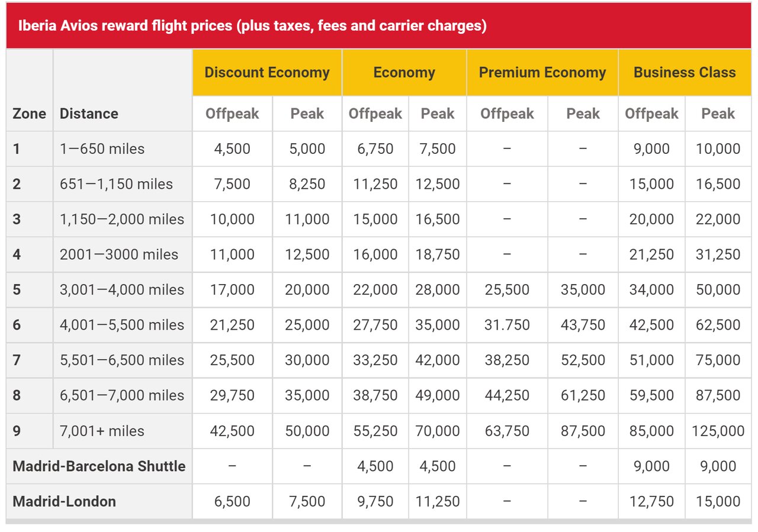Viewport: 758px width, 532px height.
Task: Click the Discount Economy column header
Action: tap(267, 73)
